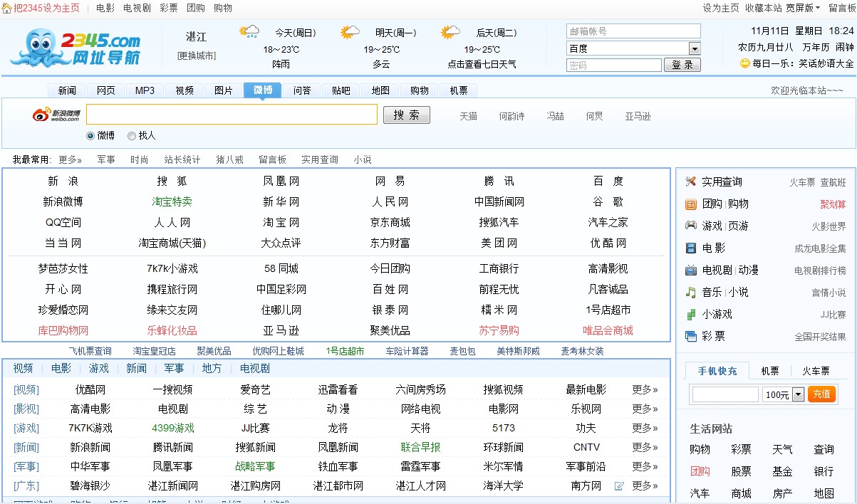Click the home icon beside 把2345设为主页
This screenshot has width=857, height=504.
pyautogui.click(x=6, y=8)
